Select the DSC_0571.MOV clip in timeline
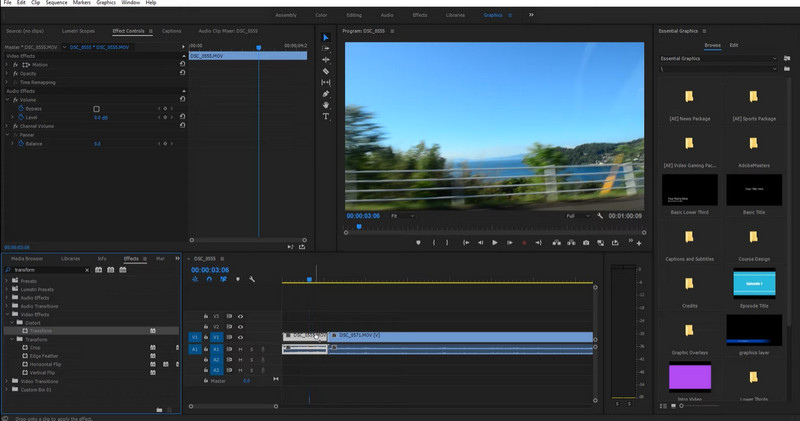Screen dimensions: 800x421 pos(461,337)
